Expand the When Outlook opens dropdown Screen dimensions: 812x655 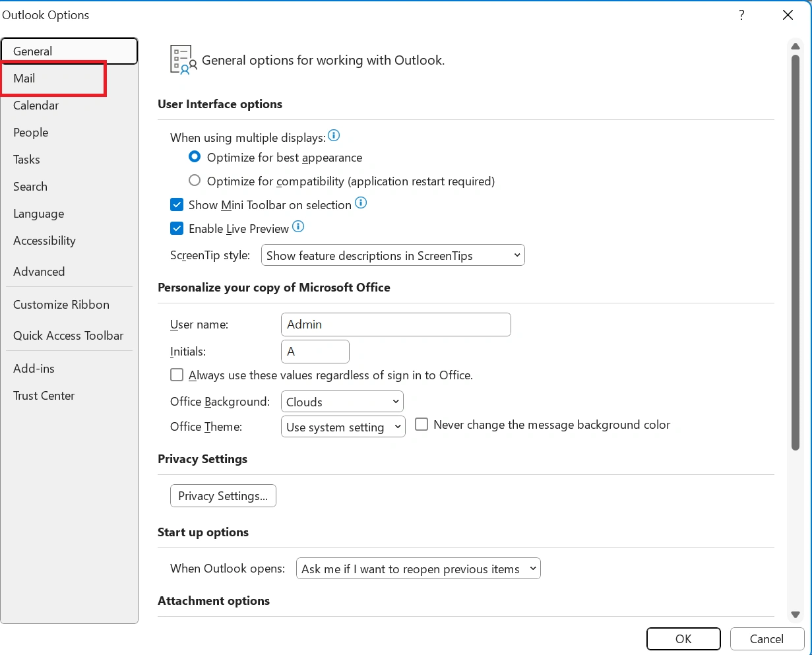point(418,569)
